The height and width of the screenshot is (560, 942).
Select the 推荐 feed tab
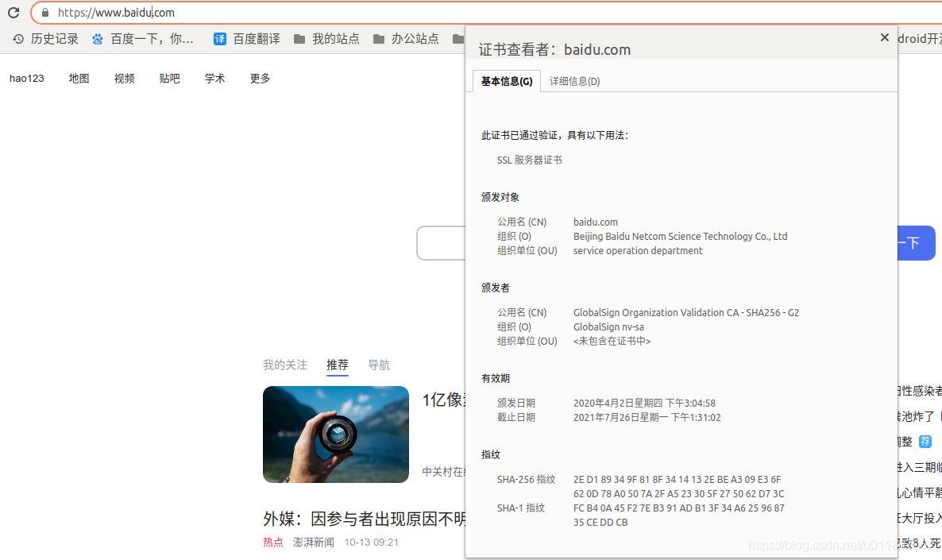coord(338,365)
